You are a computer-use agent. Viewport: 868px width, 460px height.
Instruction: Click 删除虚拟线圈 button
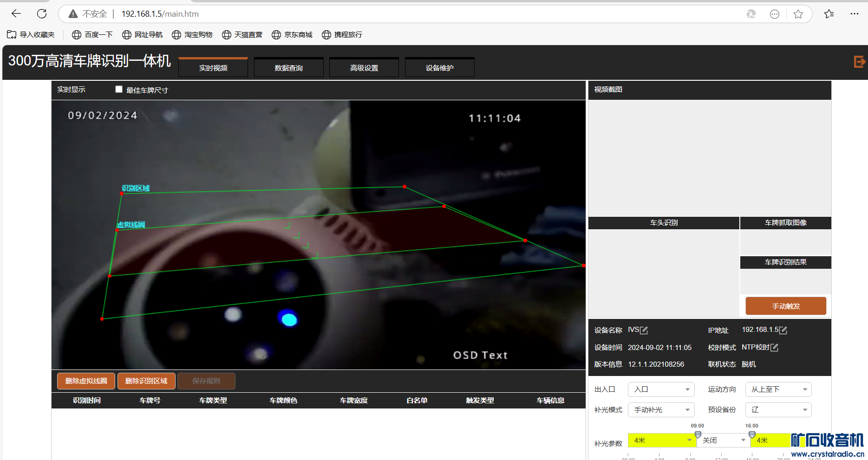pyautogui.click(x=86, y=381)
